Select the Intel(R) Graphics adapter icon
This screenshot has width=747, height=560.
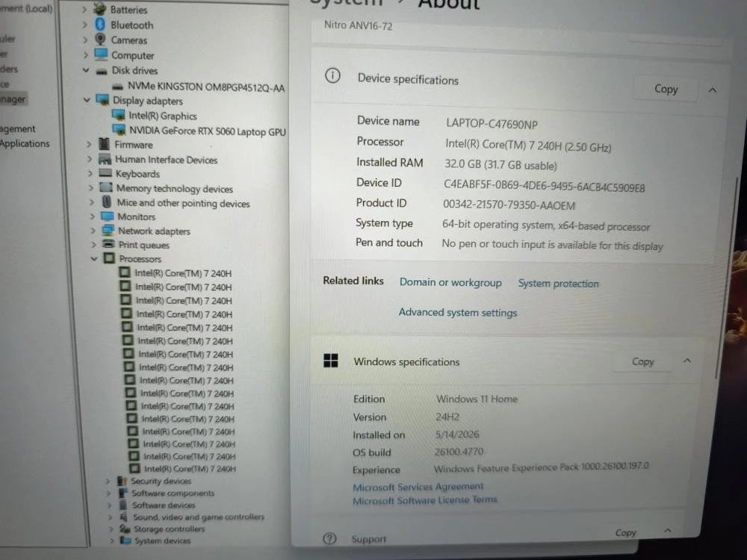pyautogui.click(x=118, y=115)
